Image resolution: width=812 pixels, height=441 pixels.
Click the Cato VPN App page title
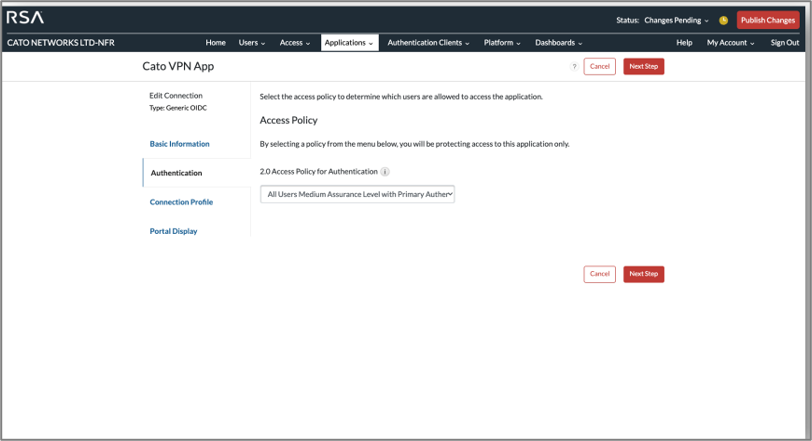click(178, 66)
